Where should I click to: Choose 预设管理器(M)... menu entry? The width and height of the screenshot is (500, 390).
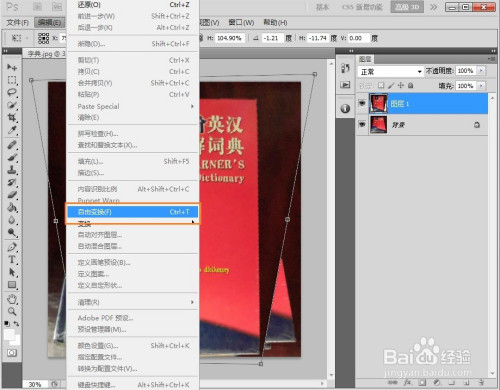(133, 329)
